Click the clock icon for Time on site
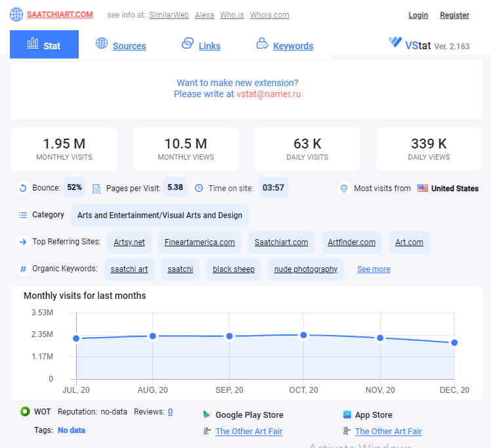 tap(199, 188)
